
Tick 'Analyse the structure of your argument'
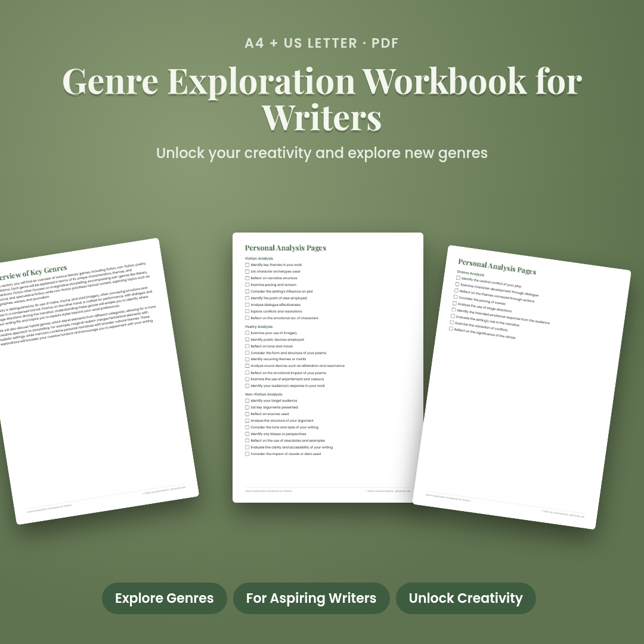[x=247, y=420]
